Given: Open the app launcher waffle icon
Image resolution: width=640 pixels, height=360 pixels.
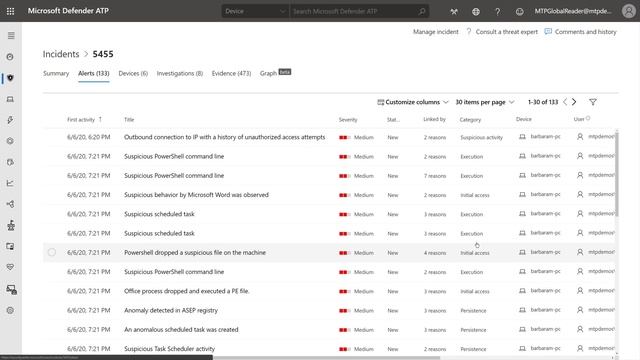Looking at the screenshot, I should click(11, 11).
